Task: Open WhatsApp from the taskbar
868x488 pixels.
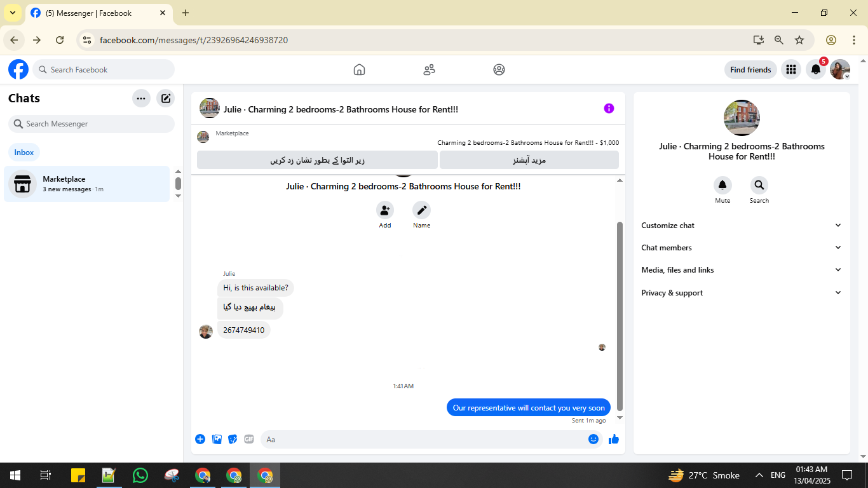Action: (140, 475)
